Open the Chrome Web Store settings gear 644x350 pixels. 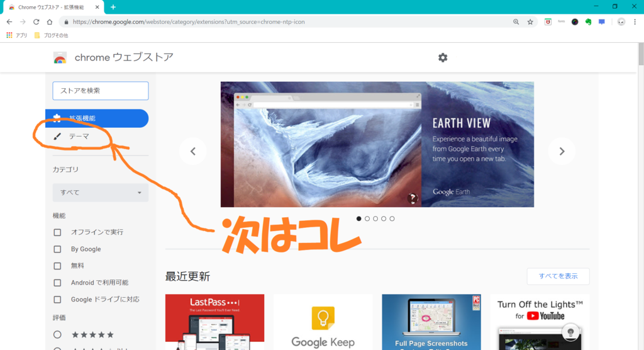442,57
